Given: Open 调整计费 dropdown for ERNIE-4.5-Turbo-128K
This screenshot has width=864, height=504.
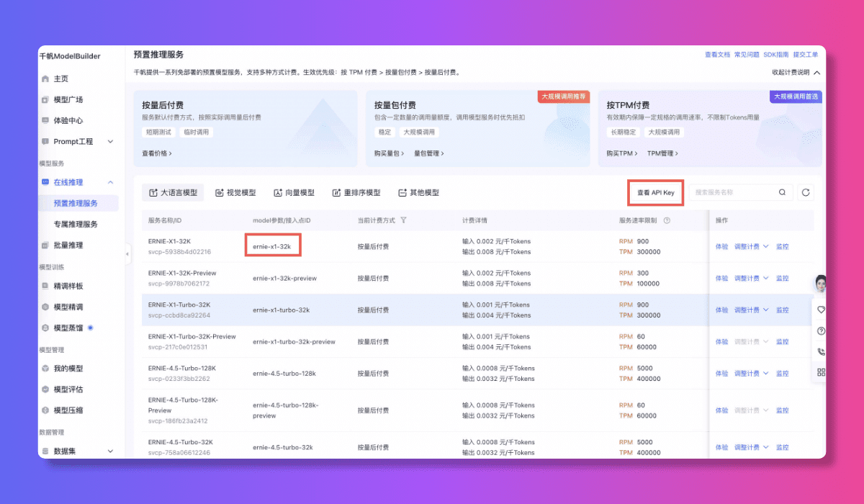Looking at the screenshot, I should tap(752, 373).
